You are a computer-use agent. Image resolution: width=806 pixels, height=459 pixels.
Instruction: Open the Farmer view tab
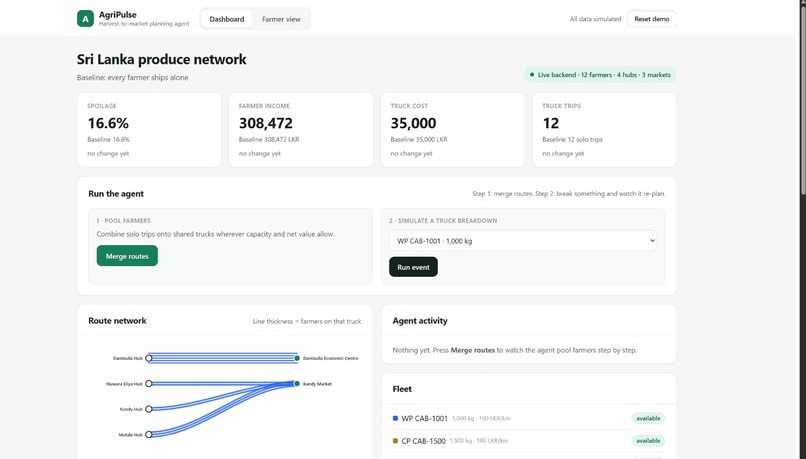[281, 19]
